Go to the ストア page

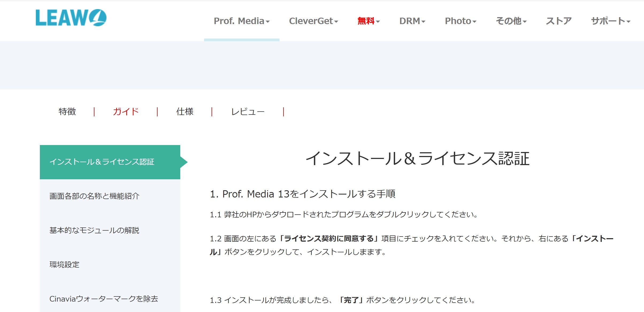(558, 21)
